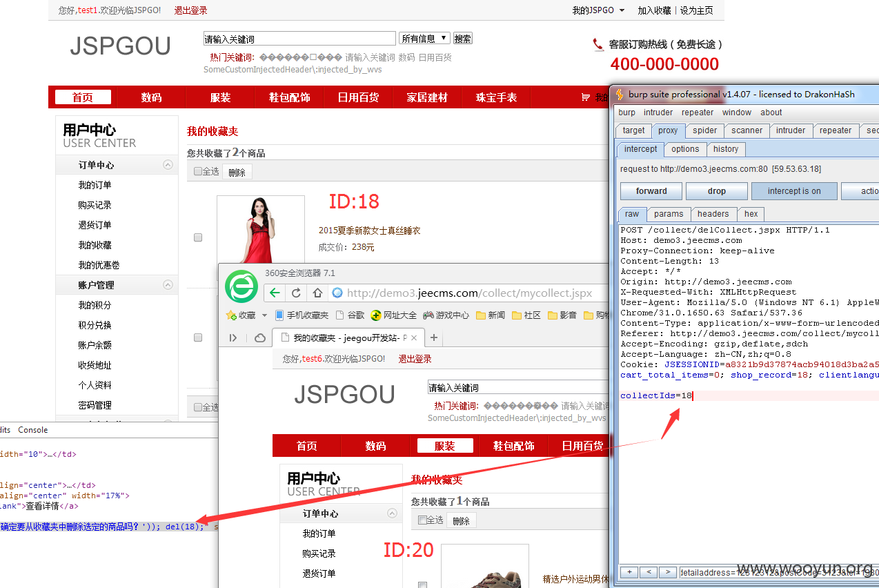Viewport: 879px width, 588px height.
Task: Click the less-than button in Burp bottom bar
Action: (x=648, y=572)
